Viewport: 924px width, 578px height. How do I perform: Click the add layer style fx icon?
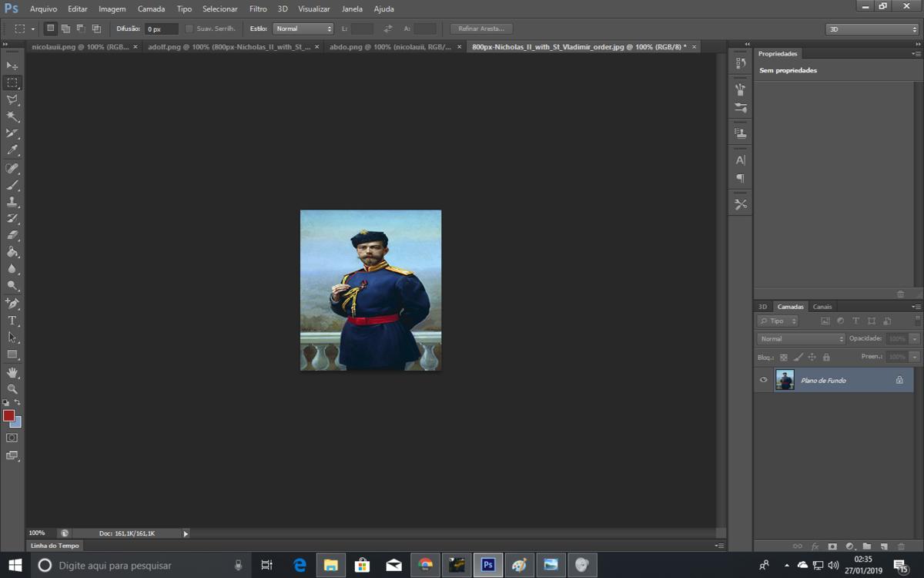click(x=815, y=546)
